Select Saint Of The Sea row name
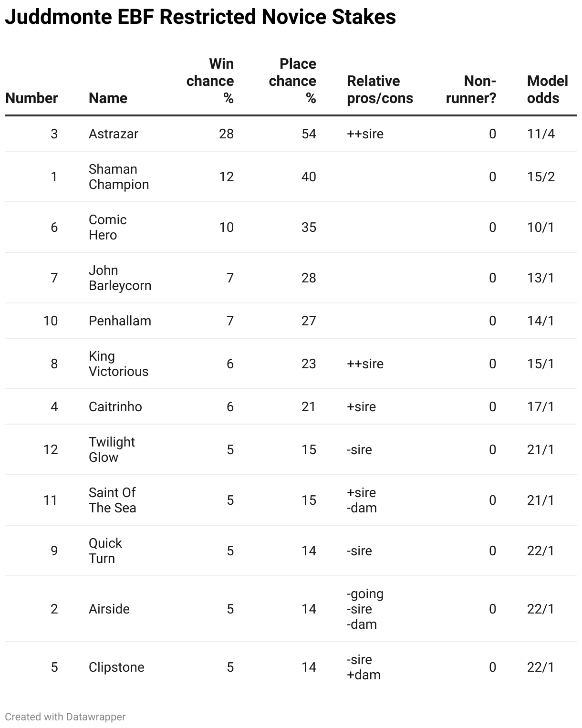582x728 pixels. (112, 500)
